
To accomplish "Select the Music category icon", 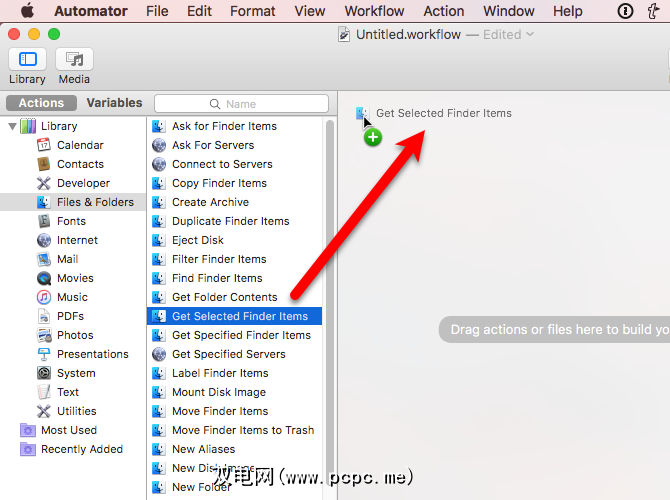I will click(44, 297).
